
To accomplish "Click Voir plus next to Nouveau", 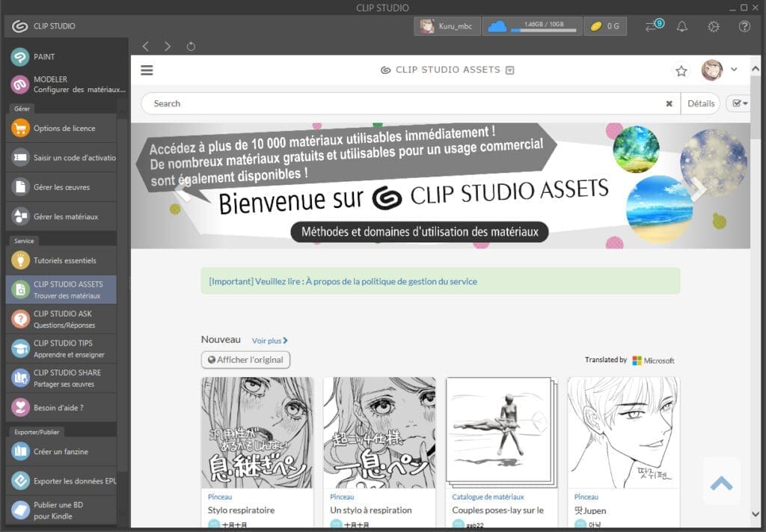I will click(x=269, y=340).
